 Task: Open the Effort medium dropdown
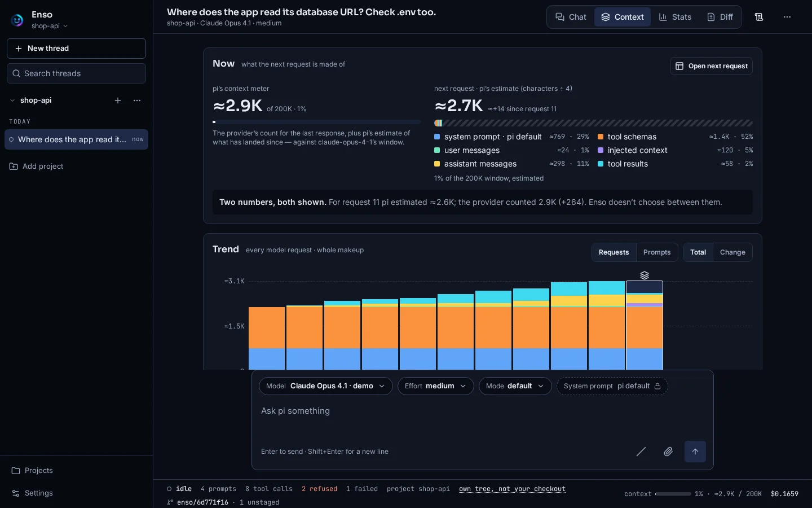435,386
